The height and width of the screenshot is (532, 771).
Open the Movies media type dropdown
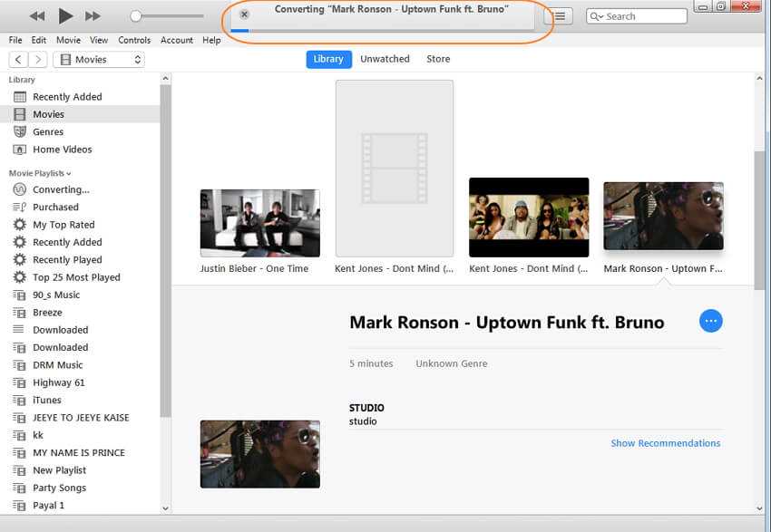[x=99, y=60]
